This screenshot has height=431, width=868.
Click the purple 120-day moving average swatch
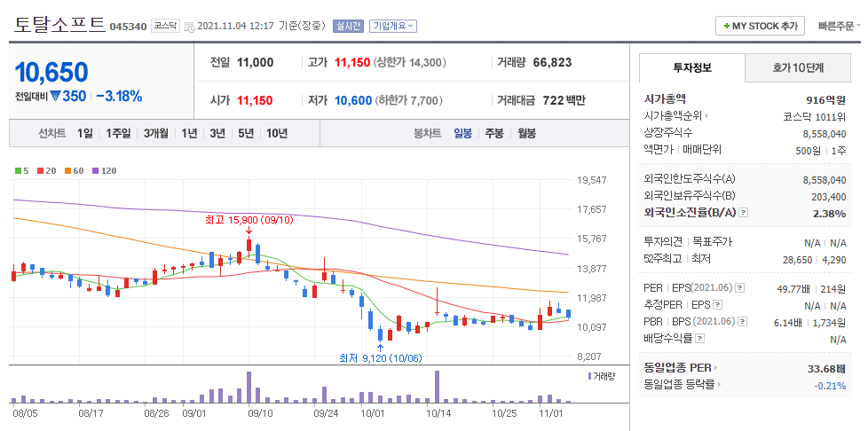[95, 171]
